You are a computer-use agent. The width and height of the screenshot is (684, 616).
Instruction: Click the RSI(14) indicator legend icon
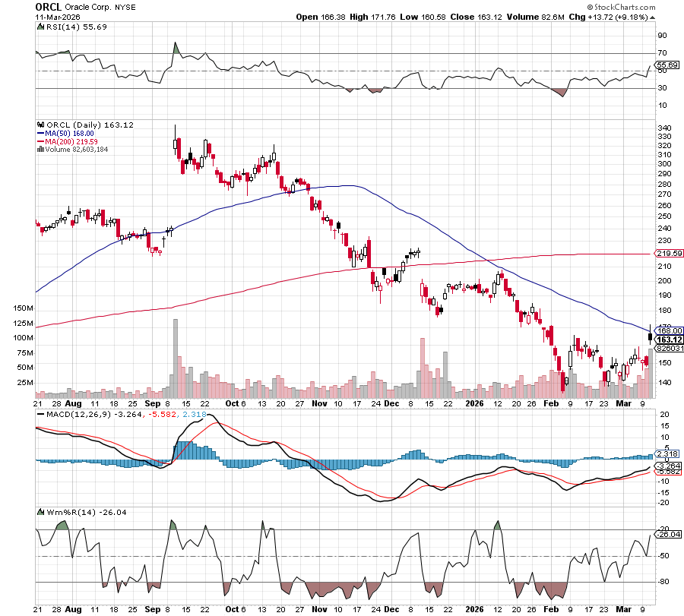(x=40, y=26)
